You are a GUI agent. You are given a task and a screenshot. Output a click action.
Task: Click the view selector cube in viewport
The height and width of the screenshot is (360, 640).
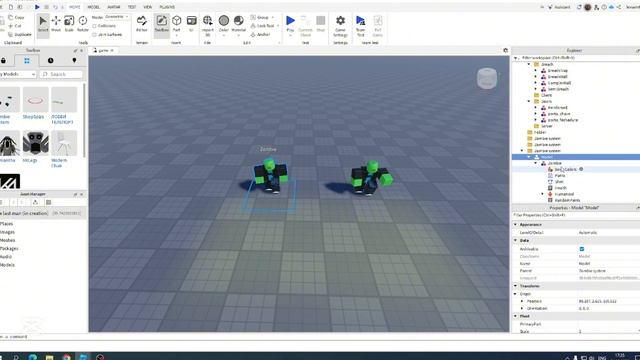487,78
